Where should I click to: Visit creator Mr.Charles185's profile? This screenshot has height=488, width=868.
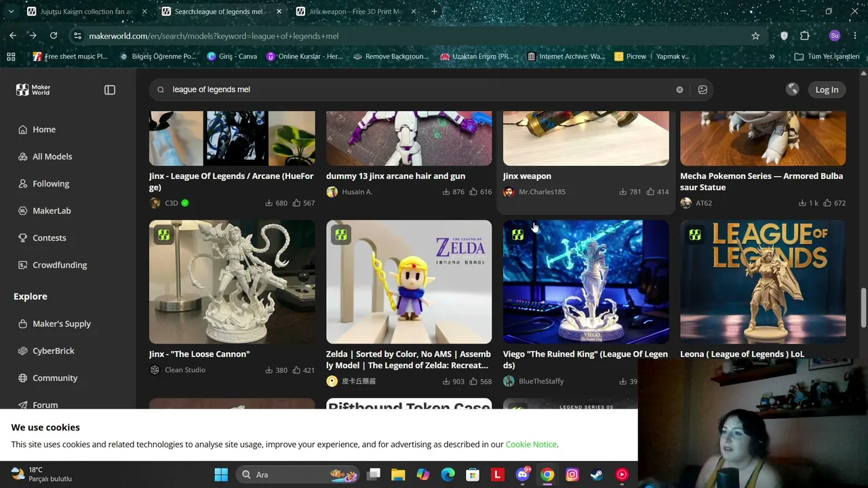pyautogui.click(x=541, y=192)
